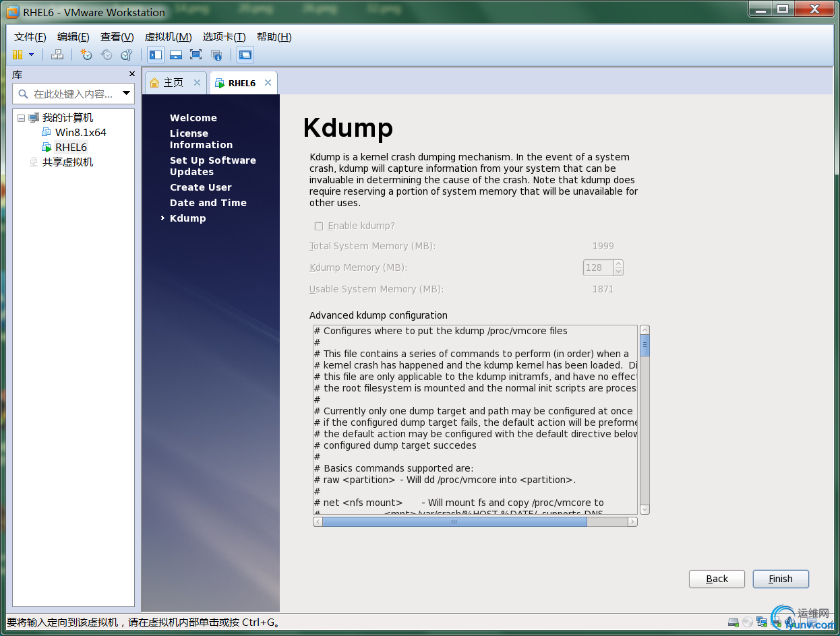Click the Total System Memory value 1999
840x636 pixels.
point(603,246)
